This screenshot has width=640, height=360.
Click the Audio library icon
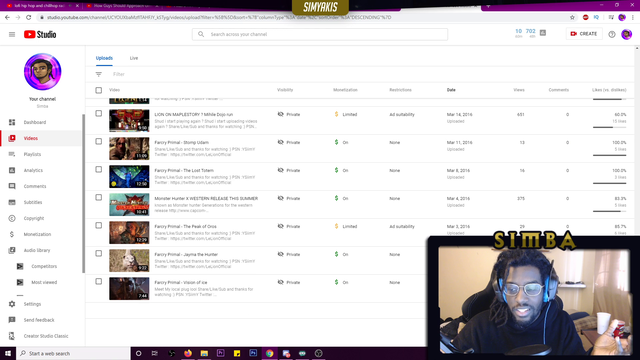[12, 250]
